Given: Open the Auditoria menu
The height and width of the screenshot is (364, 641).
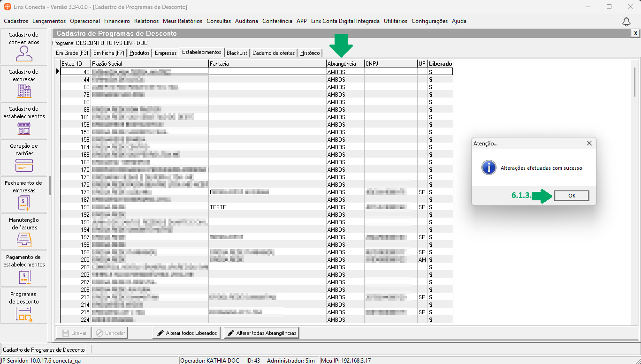Looking at the screenshot, I should (247, 21).
